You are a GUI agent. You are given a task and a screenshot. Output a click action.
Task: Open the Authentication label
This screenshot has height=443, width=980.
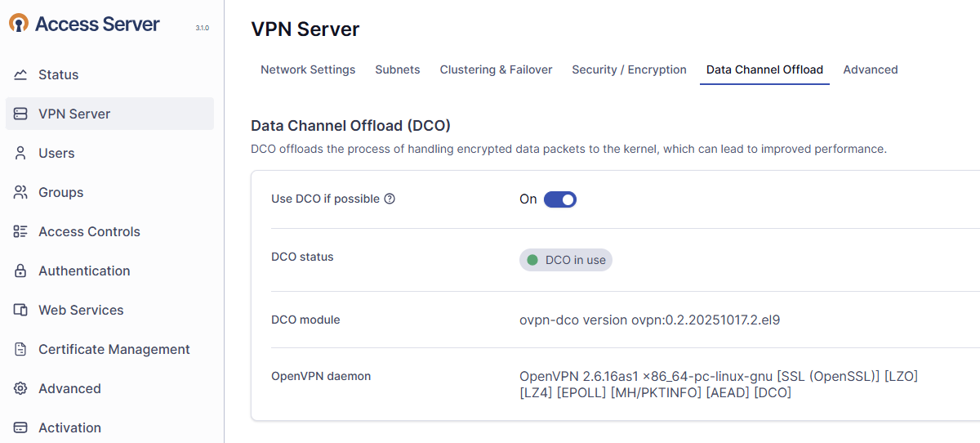(x=84, y=271)
